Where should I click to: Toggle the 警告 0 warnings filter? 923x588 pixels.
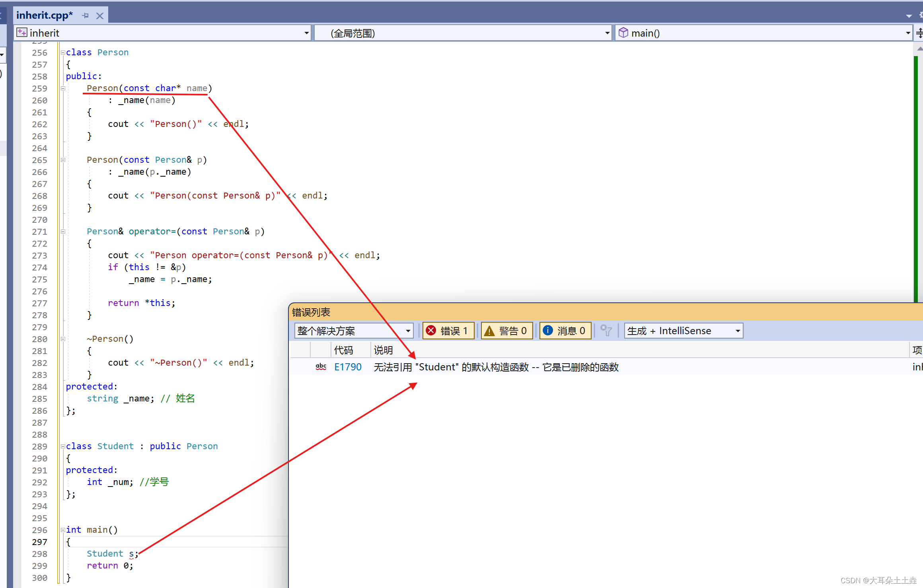click(507, 331)
